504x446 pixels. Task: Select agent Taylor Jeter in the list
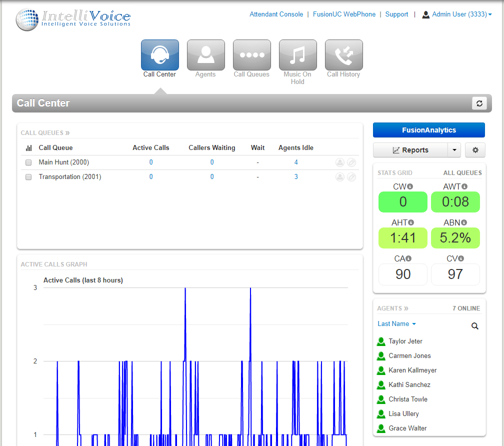405,341
